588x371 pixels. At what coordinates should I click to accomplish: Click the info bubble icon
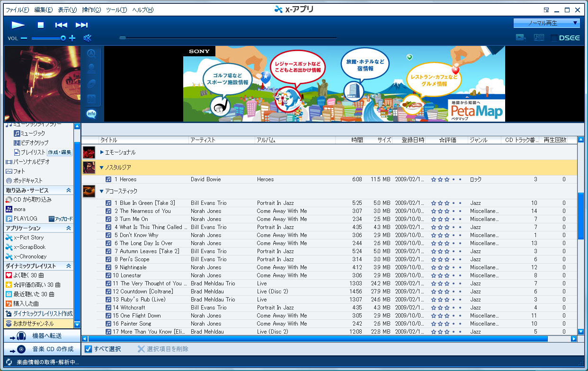92,114
